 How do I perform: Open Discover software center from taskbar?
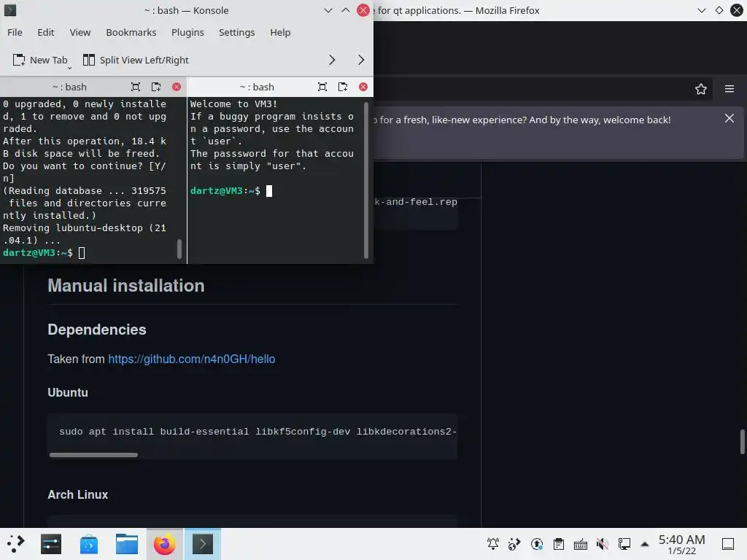click(88, 544)
